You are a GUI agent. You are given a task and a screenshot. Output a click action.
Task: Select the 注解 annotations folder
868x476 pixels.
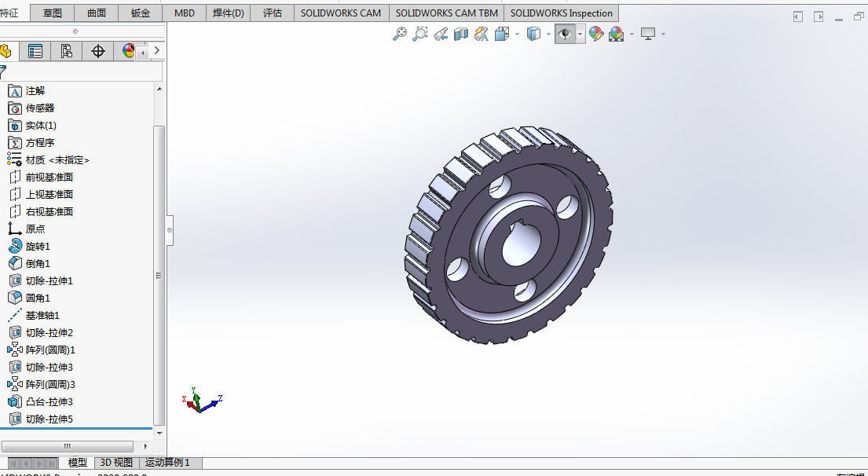[27, 91]
